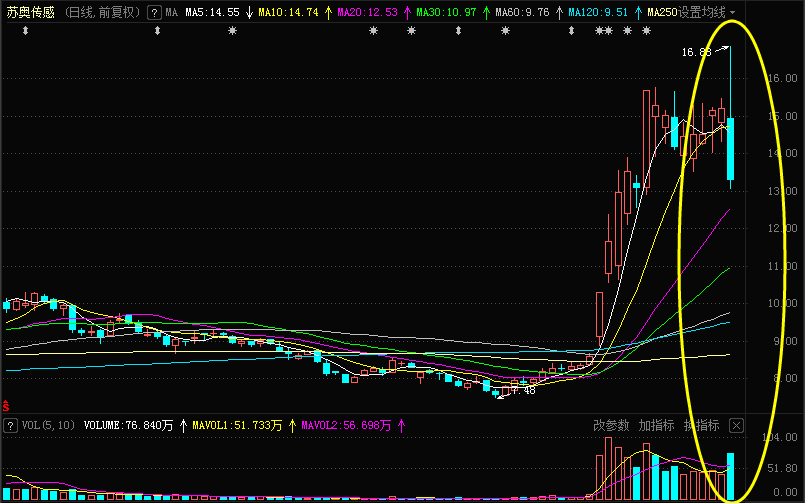805x503 pixels.
Task: Click the latest cyan volume bar
Action: tap(731, 475)
